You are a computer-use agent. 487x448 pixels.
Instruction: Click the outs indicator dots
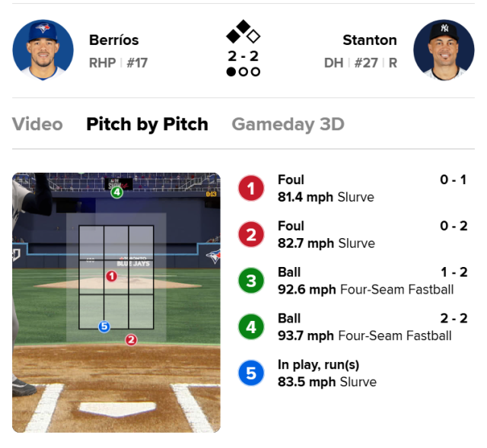pyautogui.click(x=243, y=71)
